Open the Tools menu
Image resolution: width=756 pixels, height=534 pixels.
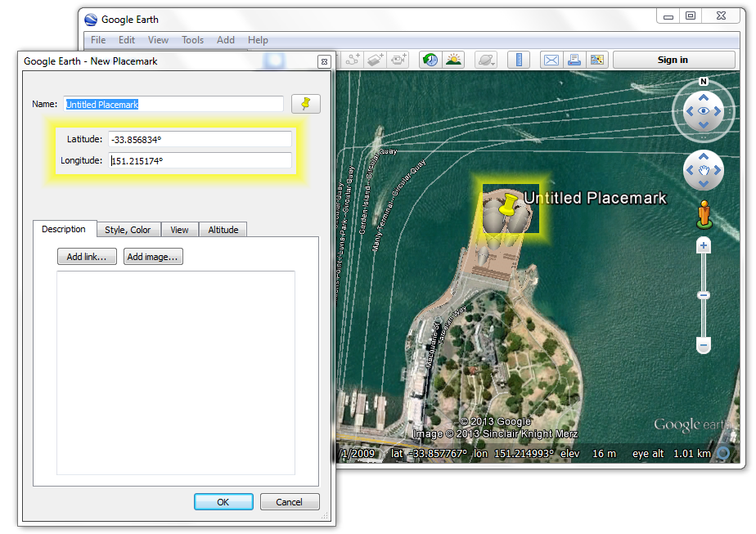(x=192, y=40)
